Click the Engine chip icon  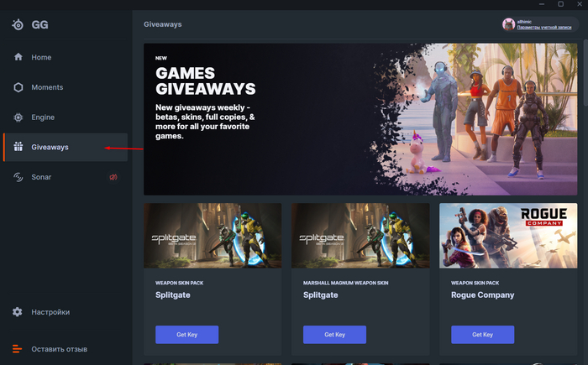coord(18,117)
